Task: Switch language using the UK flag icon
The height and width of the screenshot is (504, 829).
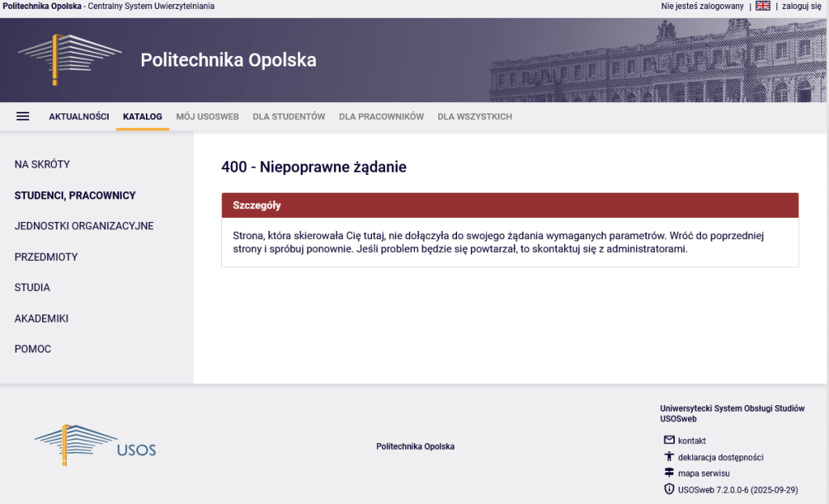Action: [x=763, y=6]
